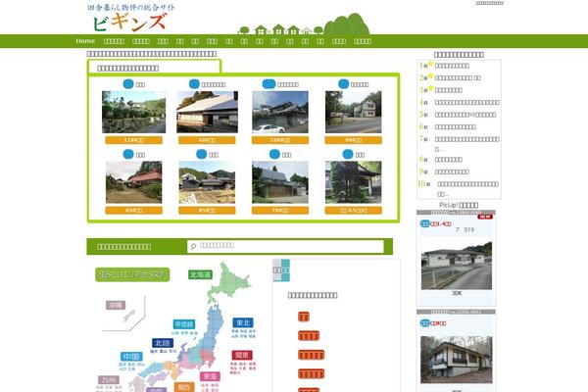Click the blue badge above the white-roofed farmhouse photo
The width and height of the screenshot is (588, 392).
[x=194, y=84]
